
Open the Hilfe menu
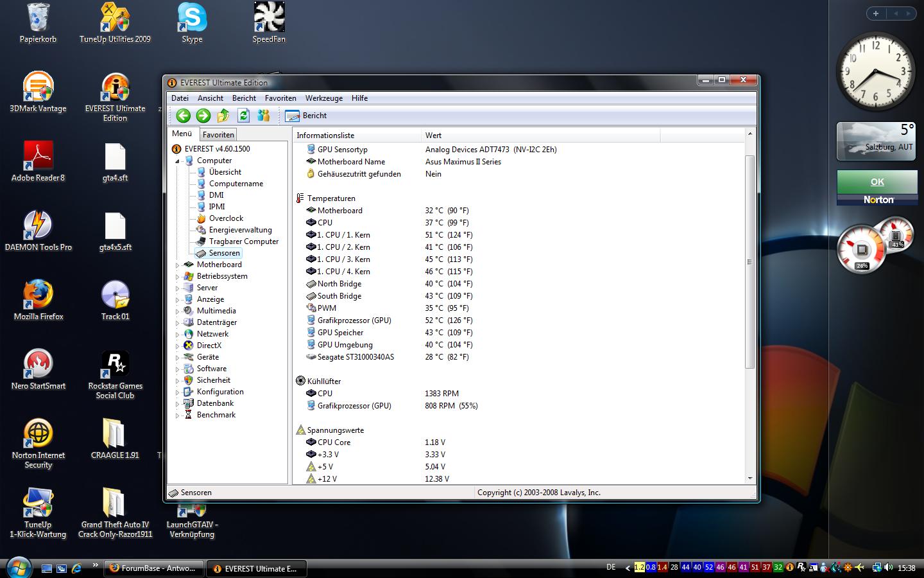click(360, 98)
